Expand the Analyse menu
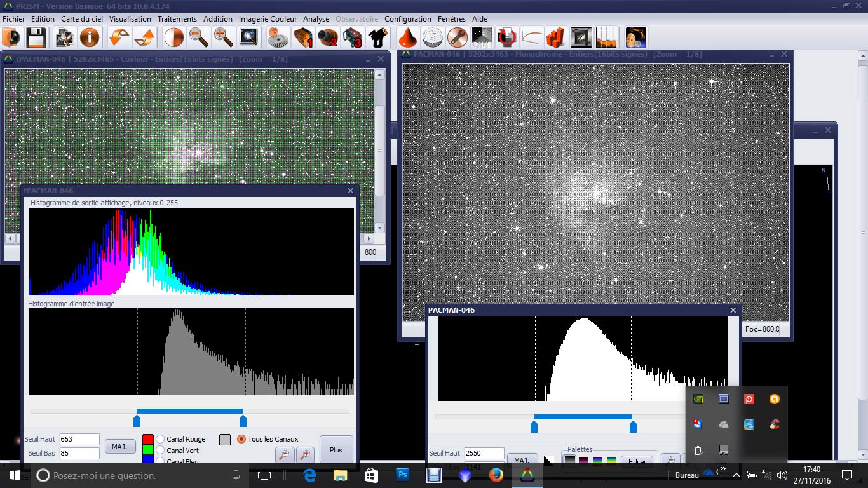This screenshot has height=488, width=868. (x=316, y=19)
